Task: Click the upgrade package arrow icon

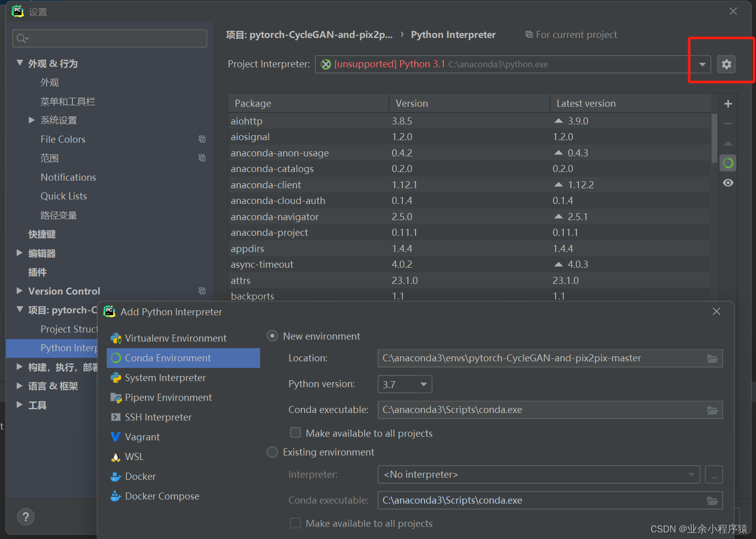Action: click(x=728, y=144)
